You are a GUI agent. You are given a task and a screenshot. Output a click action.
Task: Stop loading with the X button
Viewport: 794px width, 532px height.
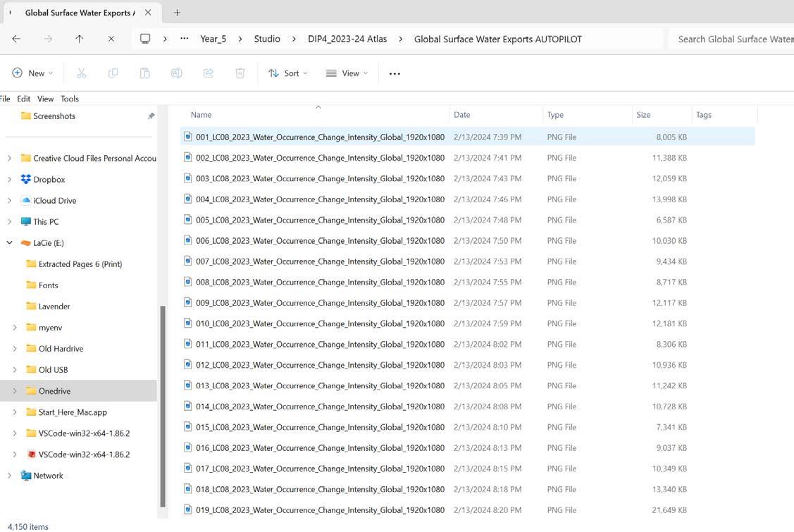111,39
